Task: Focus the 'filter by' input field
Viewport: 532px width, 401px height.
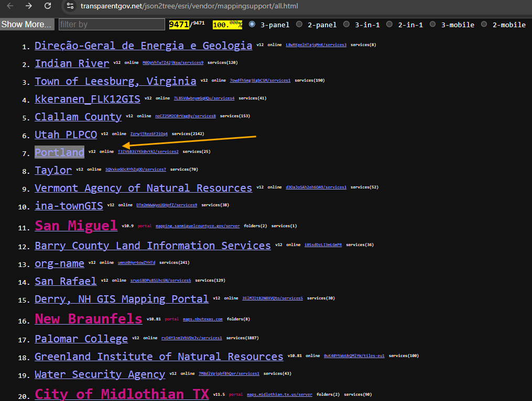Action: (112, 25)
